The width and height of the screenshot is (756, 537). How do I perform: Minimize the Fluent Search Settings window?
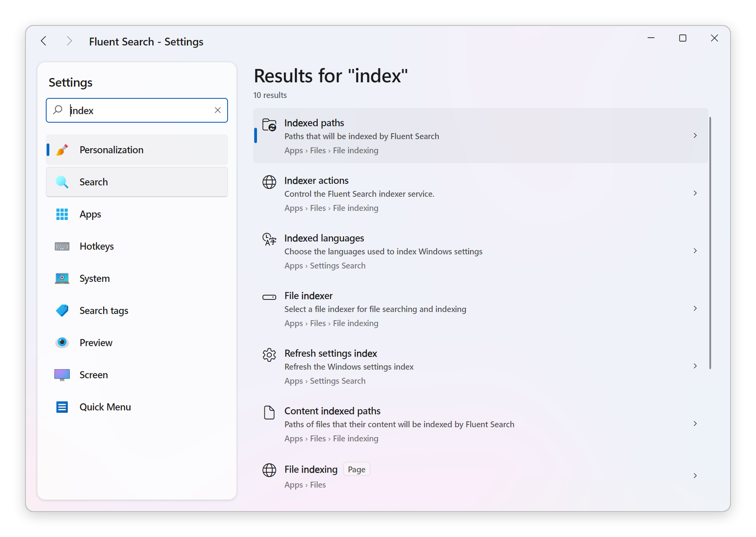651,38
